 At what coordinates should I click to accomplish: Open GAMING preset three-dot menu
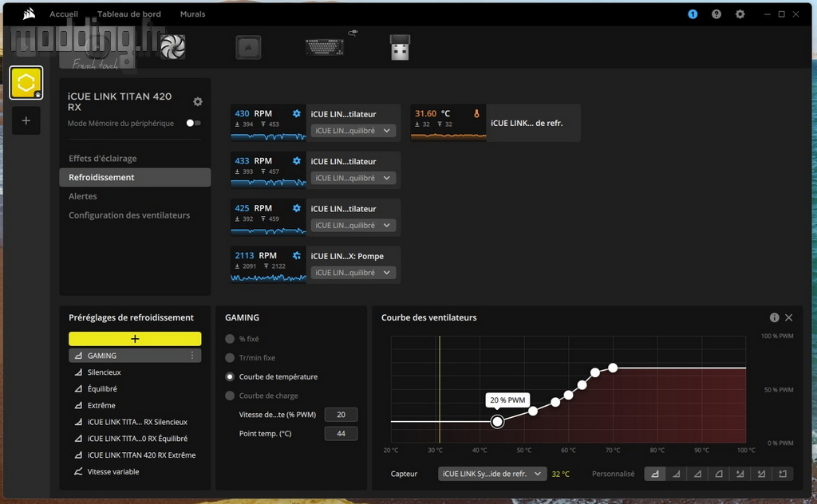[192, 355]
